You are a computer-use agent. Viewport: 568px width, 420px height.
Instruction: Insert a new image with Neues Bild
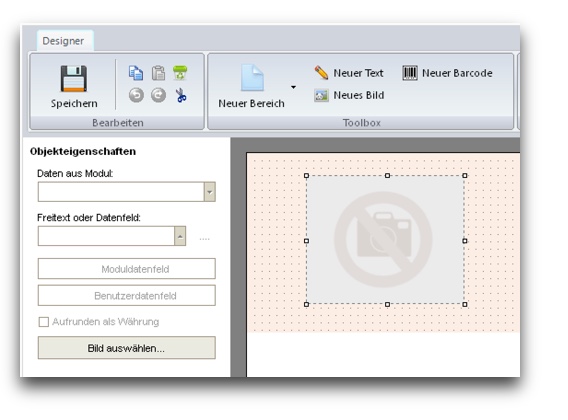349,95
